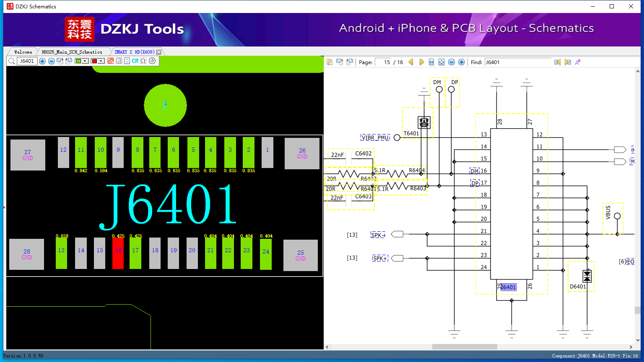This screenshot has width=644, height=362.
Task: Click pad 24 on J6401 connector
Action: (x=266, y=254)
